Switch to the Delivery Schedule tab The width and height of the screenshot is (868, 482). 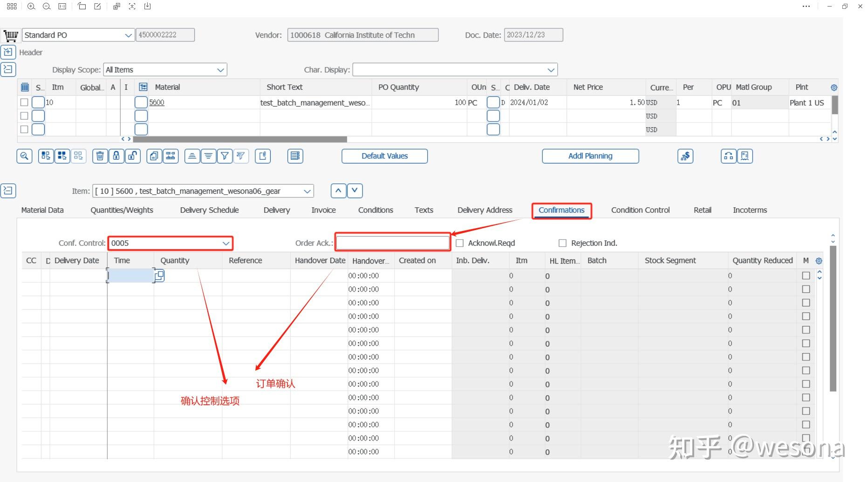209,210
